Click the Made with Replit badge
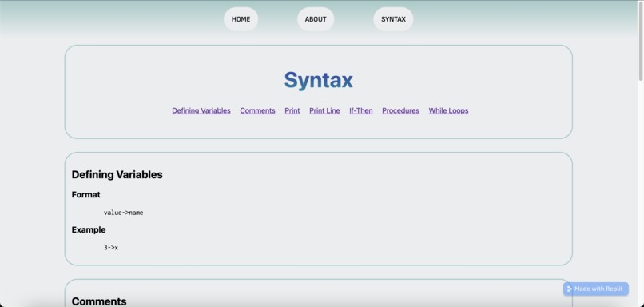Screen dimensions: 644x307 tap(595, 289)
